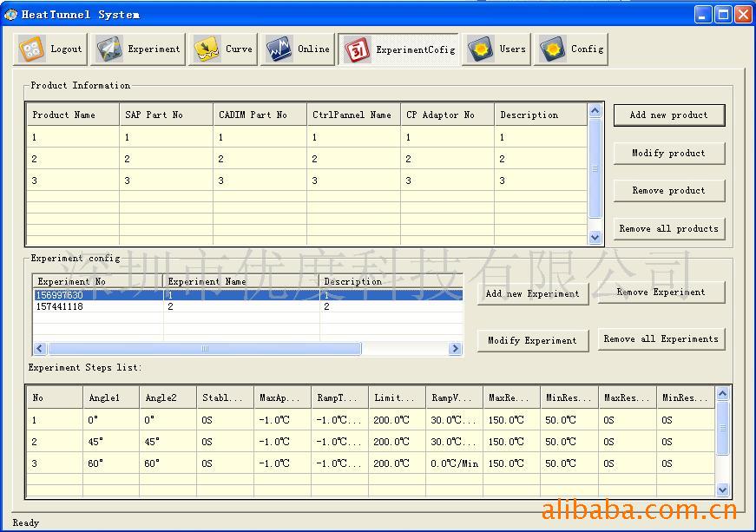The image size is (756, 532).
Task: Click steps list scroll up arrow
Action: tap(722, 394)
